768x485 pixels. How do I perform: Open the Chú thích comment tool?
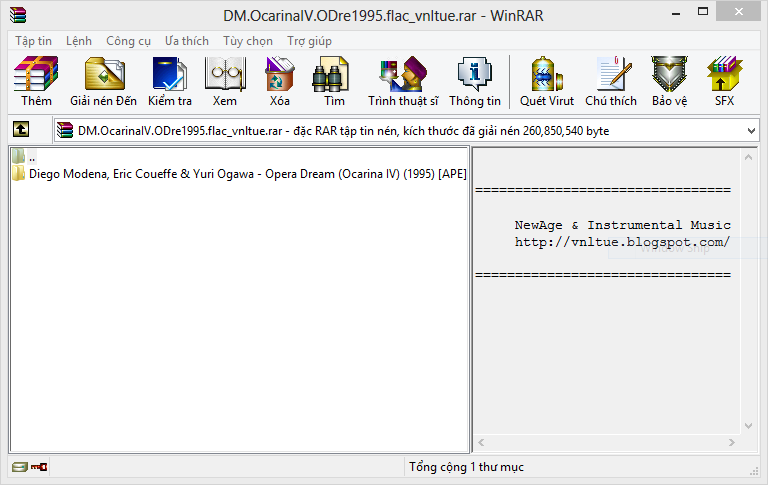611,81
